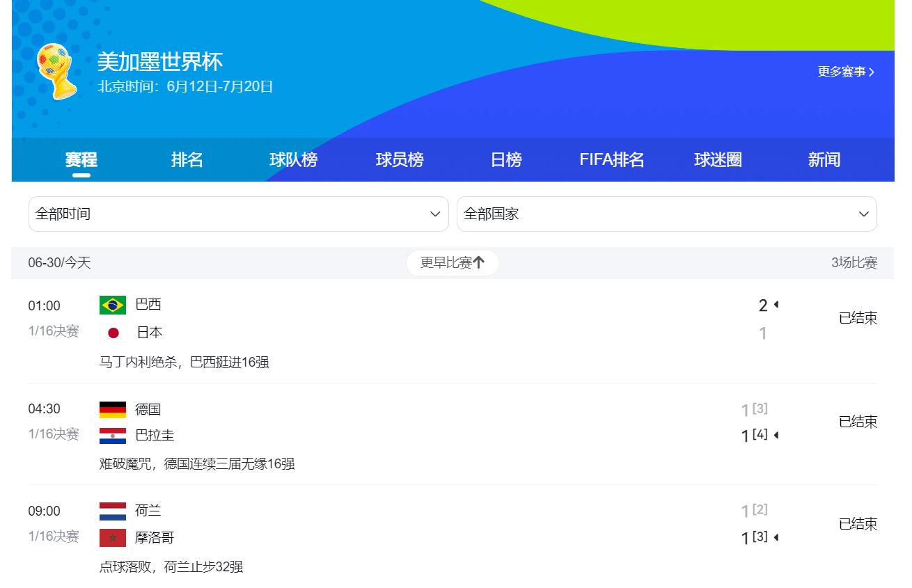Viewport: 912px width, 588px height.
Task: Switch to the 赛程 tab
Action: 81,160
